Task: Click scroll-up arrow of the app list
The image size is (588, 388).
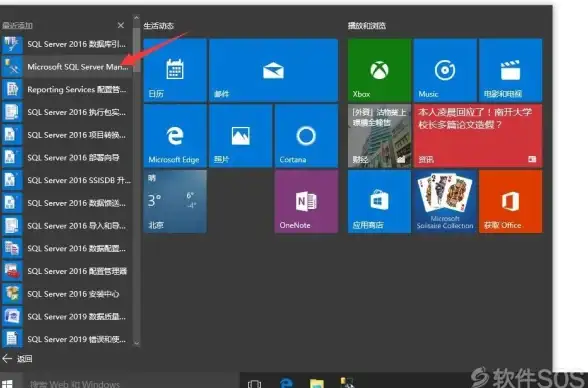Action: (136, 18)
